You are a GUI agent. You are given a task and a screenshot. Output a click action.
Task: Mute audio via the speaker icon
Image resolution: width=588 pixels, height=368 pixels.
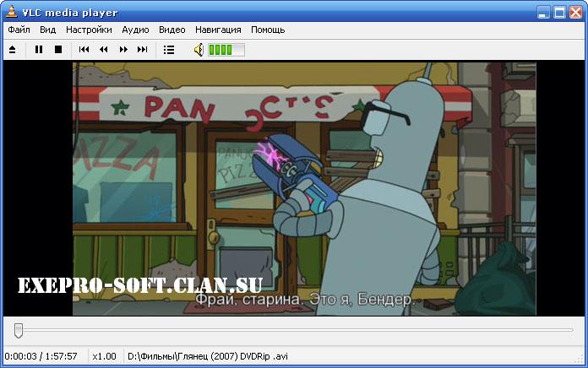(199, 50)
